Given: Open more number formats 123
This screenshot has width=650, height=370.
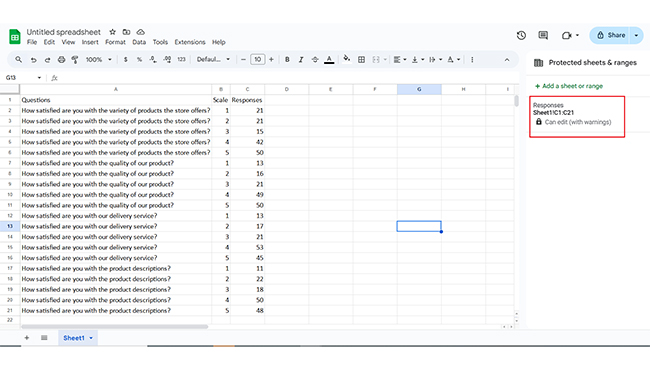Looking at the screenshot, I should tap(181, 60).
